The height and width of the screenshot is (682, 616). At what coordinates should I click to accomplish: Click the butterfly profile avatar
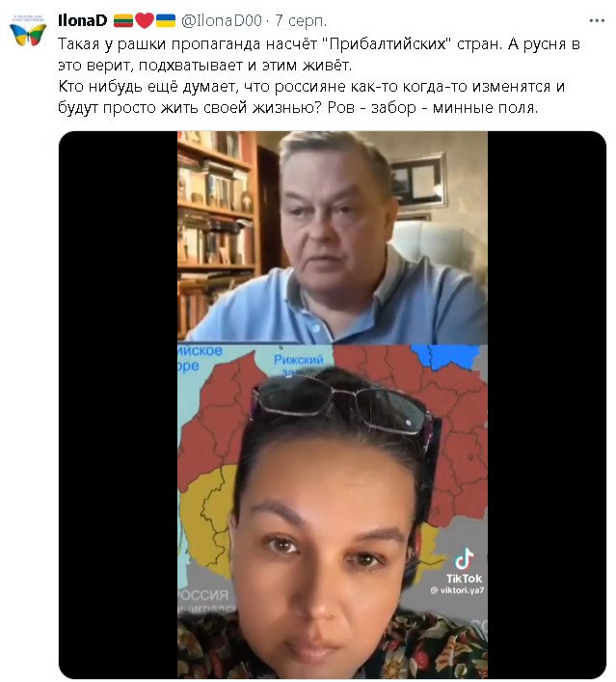28,32
